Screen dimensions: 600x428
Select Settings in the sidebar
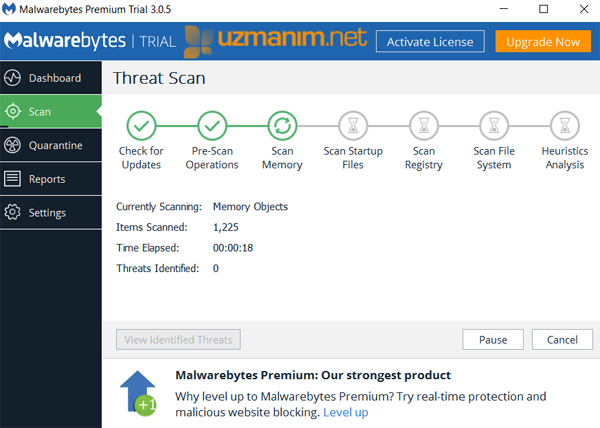[51, 213]
